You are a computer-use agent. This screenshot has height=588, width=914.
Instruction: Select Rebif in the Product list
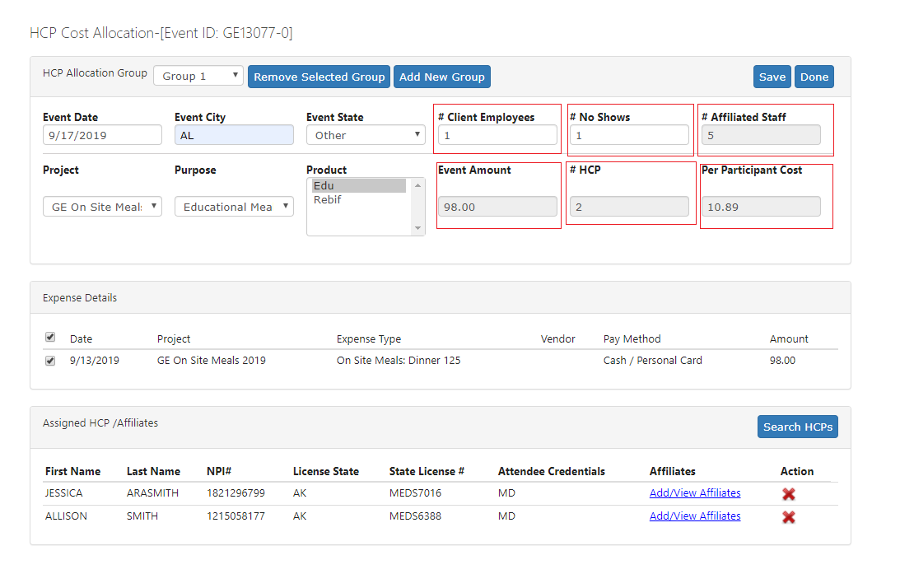[x=358, y=199]
